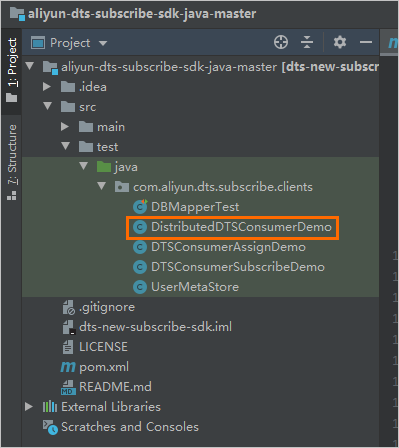The width and height of the screenshot is (399, 448).
Task: Select DBMapperTest in the tree
Action: coord(195,207)
